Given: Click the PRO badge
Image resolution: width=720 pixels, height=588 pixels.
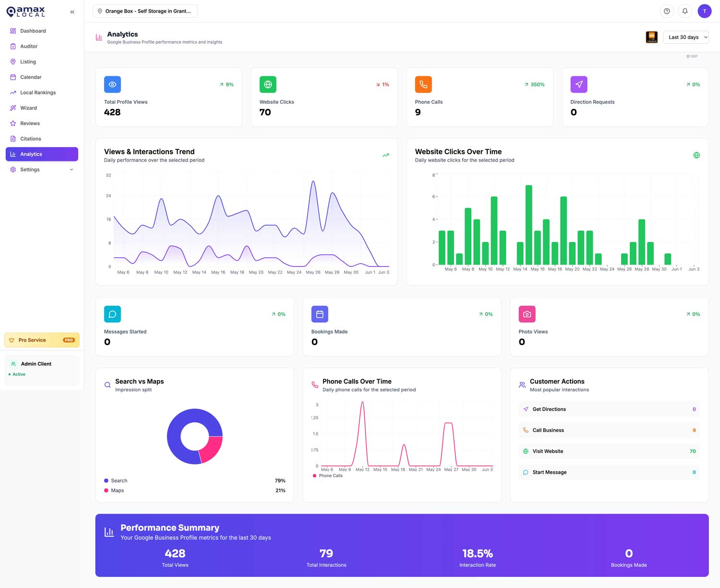Looking at the screenshot, I should [69, 340].
